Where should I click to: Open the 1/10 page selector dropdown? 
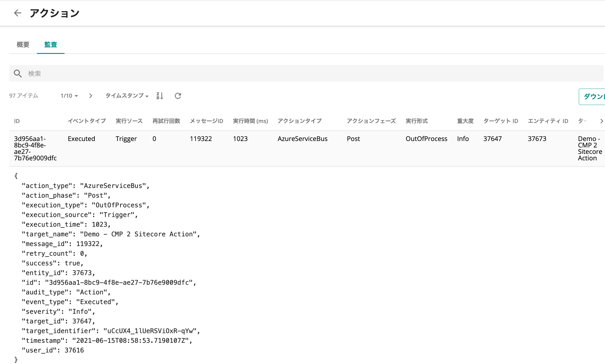(x=69, y=96)
